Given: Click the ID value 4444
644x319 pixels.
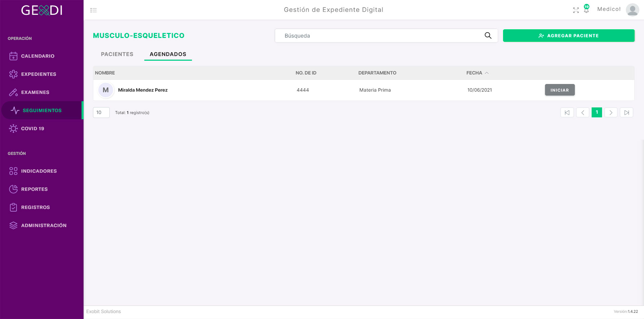Looking at the screenshot, I should 303,90.
